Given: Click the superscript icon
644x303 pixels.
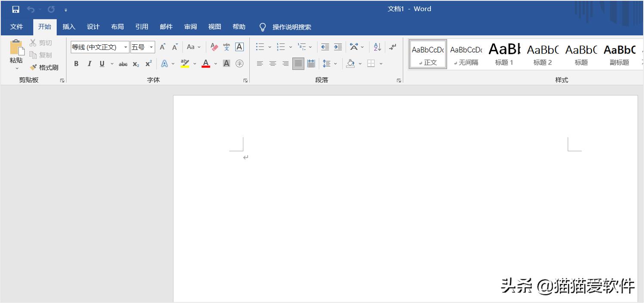Looking at the screenshot, I should click(x=148, y=63).
